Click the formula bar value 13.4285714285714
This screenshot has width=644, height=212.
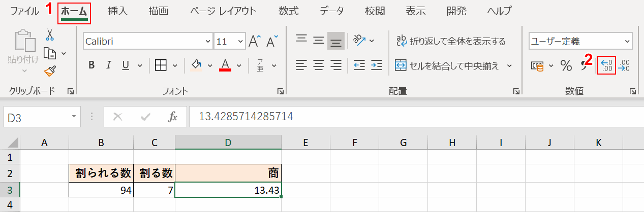[246, 117]
